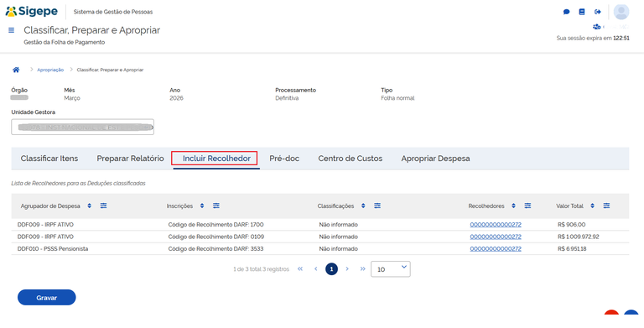Screen dimensions: 644x328
Task: Open recolhedor link for DARF 0109 row
Action: click(496, 237)
